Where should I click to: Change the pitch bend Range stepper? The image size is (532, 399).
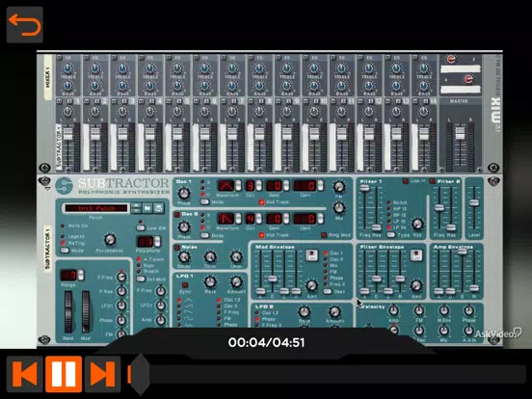tap(81, 275)
